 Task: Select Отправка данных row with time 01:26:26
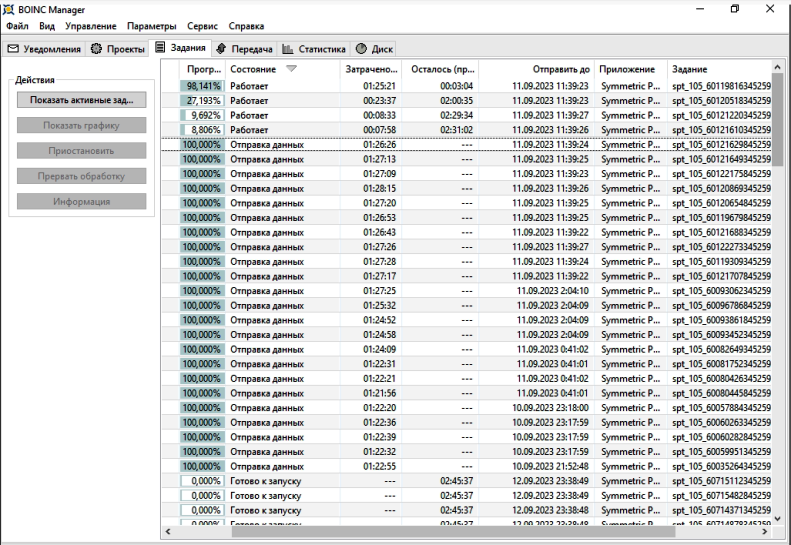tap(466, 144)
